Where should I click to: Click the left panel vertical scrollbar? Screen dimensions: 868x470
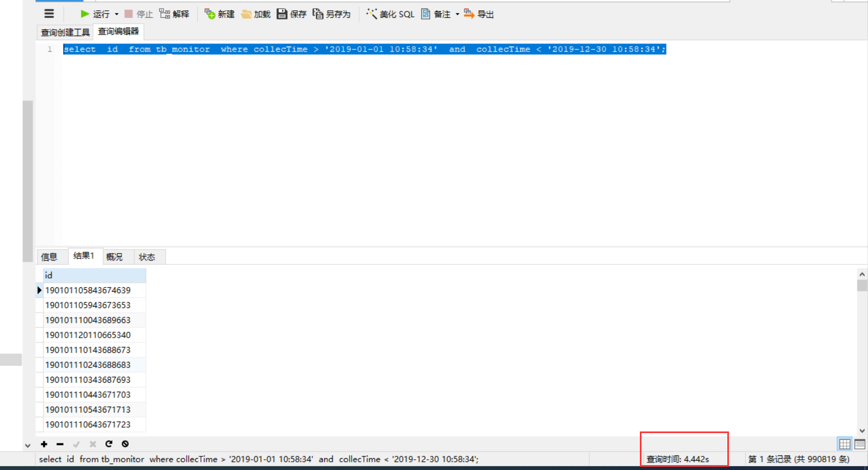(28, 181)
